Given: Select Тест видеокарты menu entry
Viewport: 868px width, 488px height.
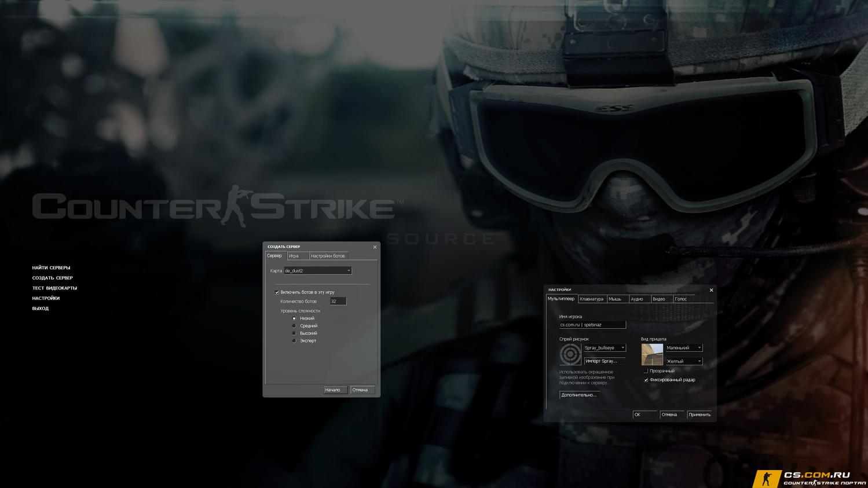Looking at the screenshot, I should pos(54,288).
